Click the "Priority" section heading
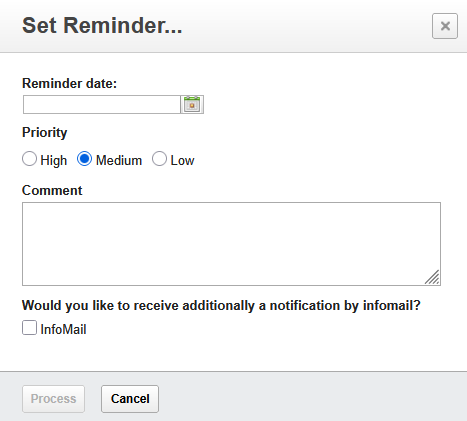This screenshot has width=467, height=421. coord(45,133)
